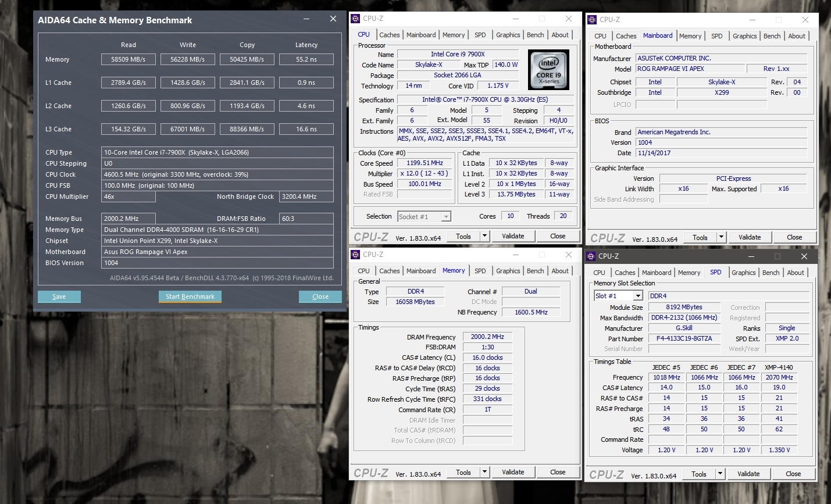Click Close button in Mainboard window
The height and width of the screenshot is (504, 831).
[794, 237]
